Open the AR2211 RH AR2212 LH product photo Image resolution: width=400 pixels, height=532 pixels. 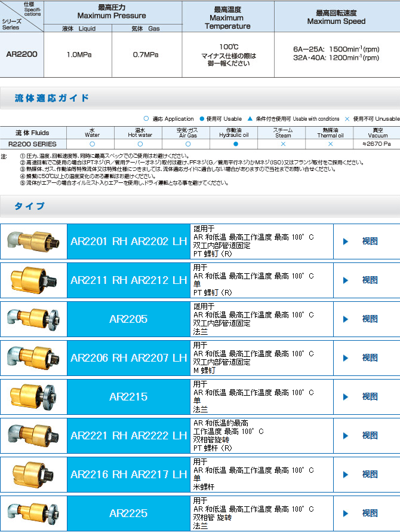(33, 280)
